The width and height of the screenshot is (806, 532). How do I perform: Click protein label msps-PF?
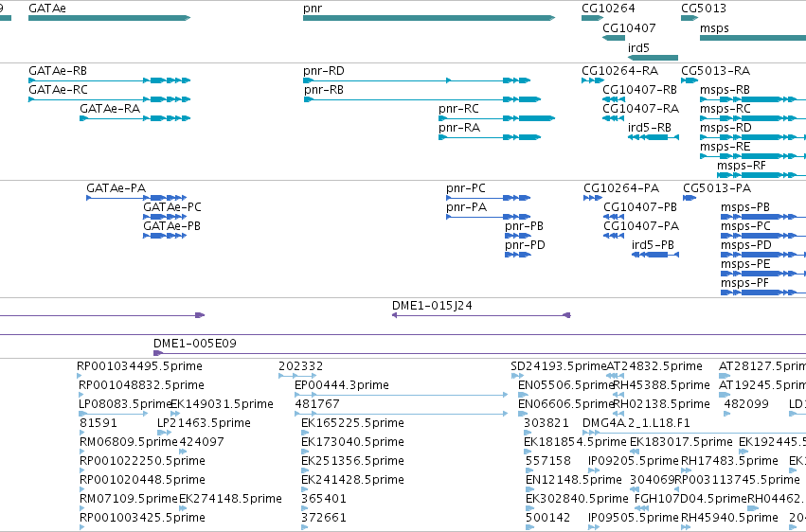[x=744, y=283]
